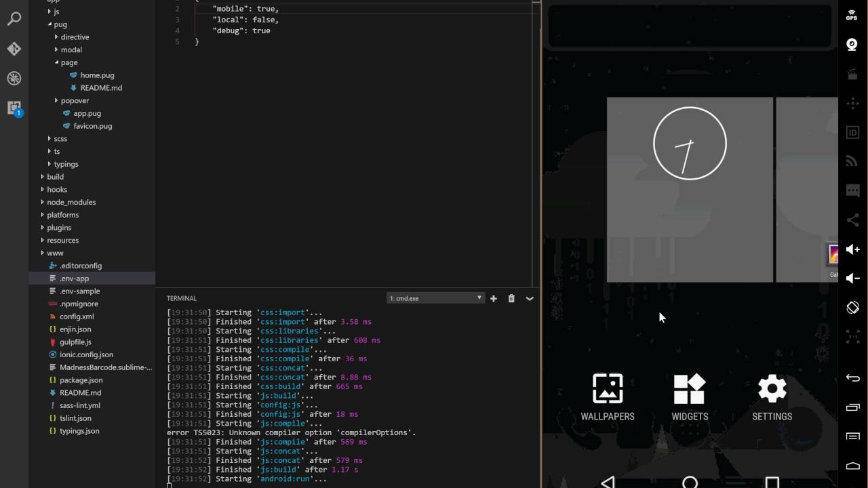
Task: Expand the directive folder
Action: point(75,37)
